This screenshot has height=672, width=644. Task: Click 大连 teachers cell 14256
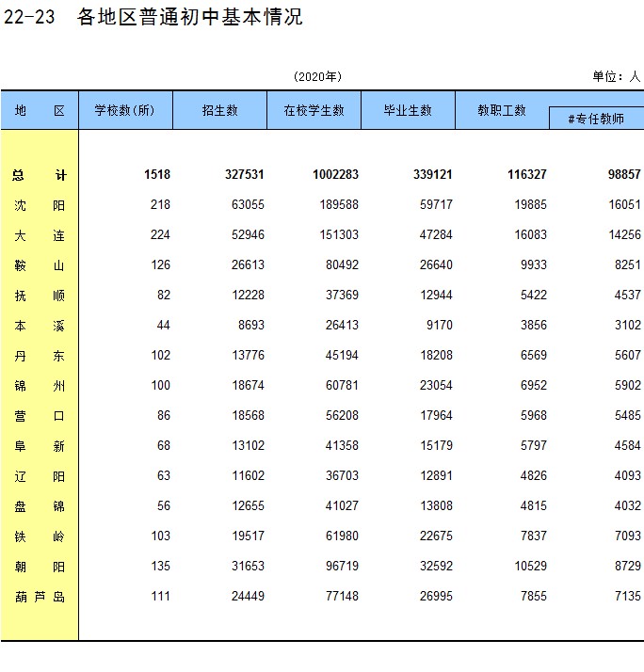point(625,234)
